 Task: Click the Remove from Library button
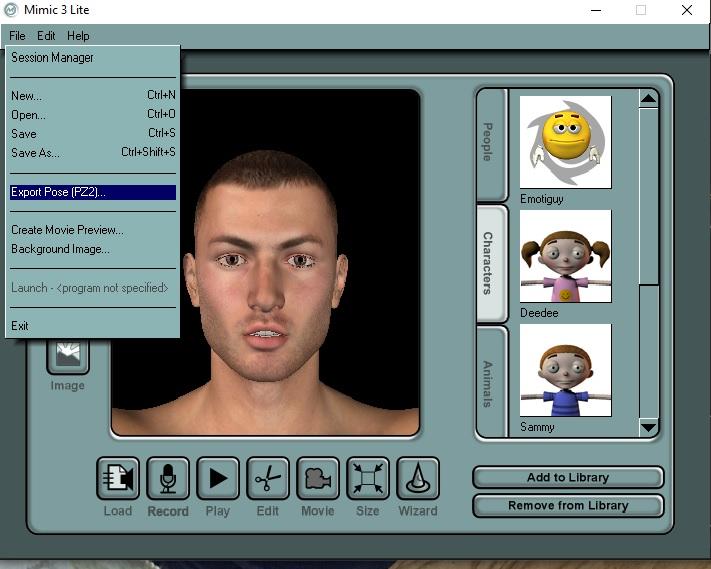tap(568, 506)
